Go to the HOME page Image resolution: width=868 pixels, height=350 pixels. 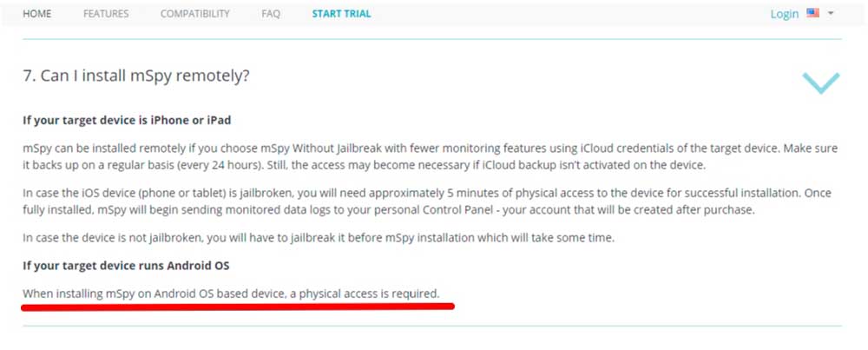tap(37, 14)
